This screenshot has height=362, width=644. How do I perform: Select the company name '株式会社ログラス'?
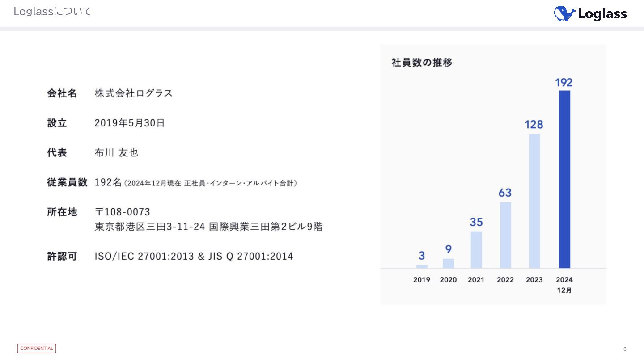134,93
